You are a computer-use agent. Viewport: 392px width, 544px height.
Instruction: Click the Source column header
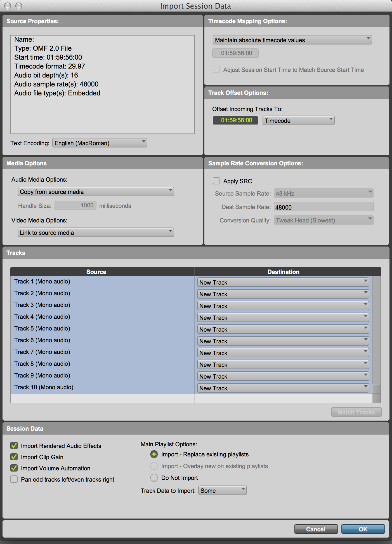102,272
